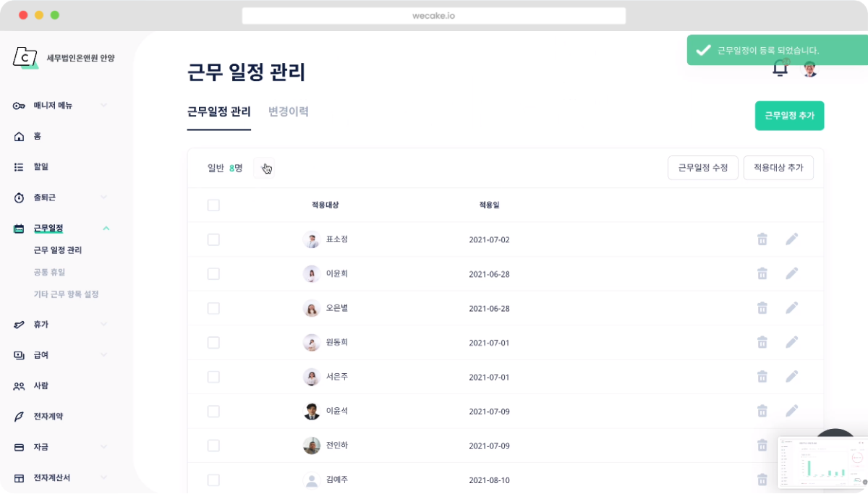
Task: Open 전자계약 from the sidebar
Action: [x=48, y=417]
